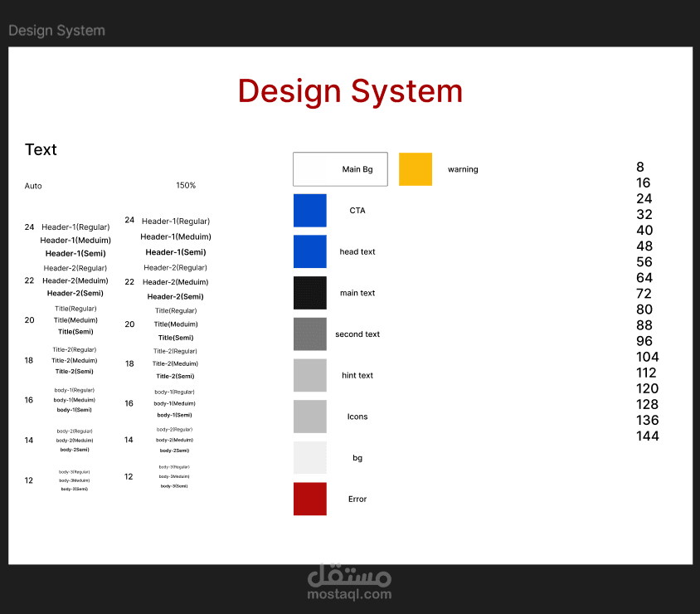
Task: Click the red Design System heading
Action: pos(351,91)
